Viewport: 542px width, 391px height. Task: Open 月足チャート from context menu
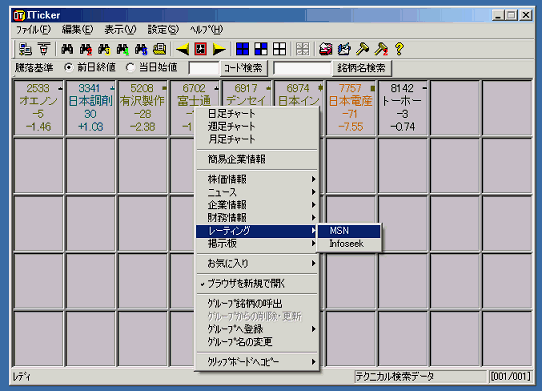[256, 139]
